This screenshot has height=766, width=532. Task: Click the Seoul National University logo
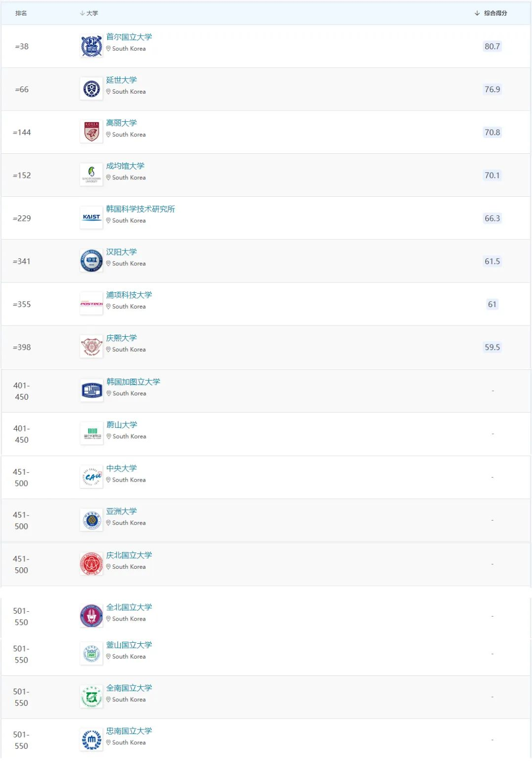point(91,46)
